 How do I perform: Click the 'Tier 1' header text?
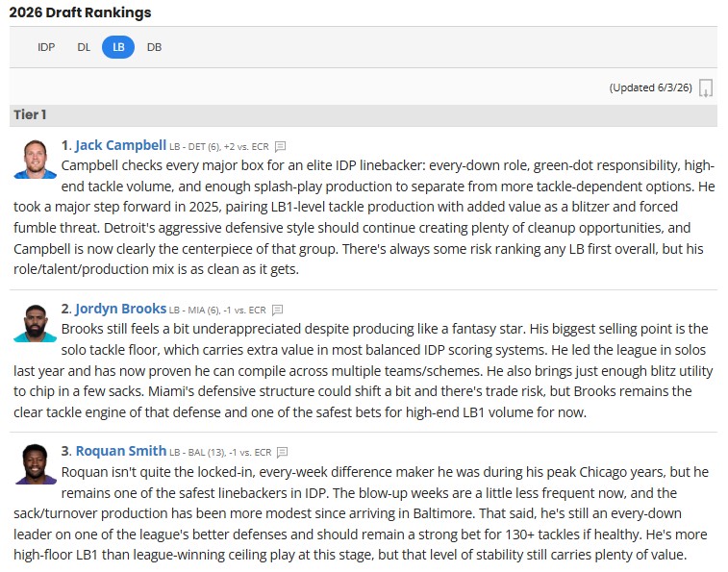30,114
